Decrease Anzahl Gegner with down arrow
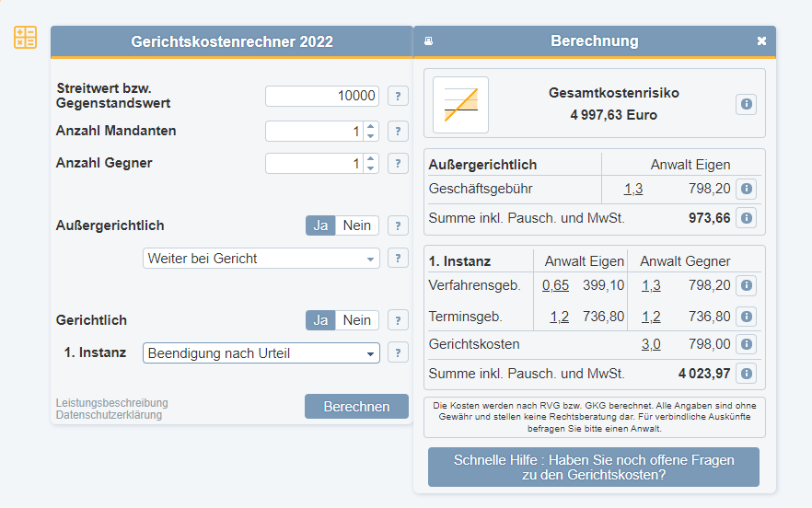This screenshot has width=812, height=508. [371, 168]
